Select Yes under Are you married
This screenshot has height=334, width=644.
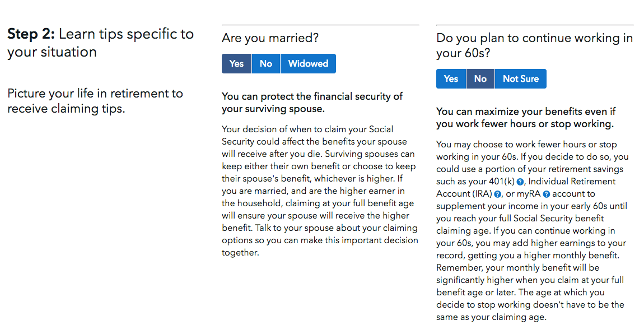[236, 64]
